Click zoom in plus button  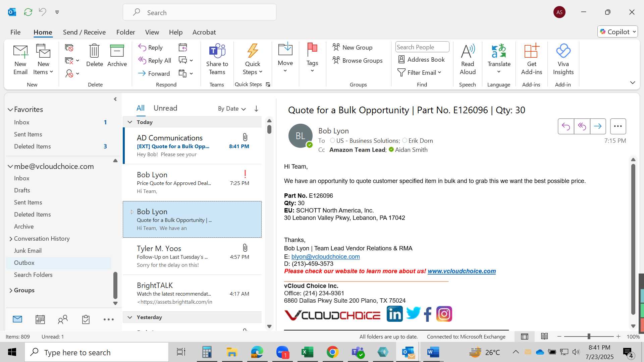click(x=619, y=337)
